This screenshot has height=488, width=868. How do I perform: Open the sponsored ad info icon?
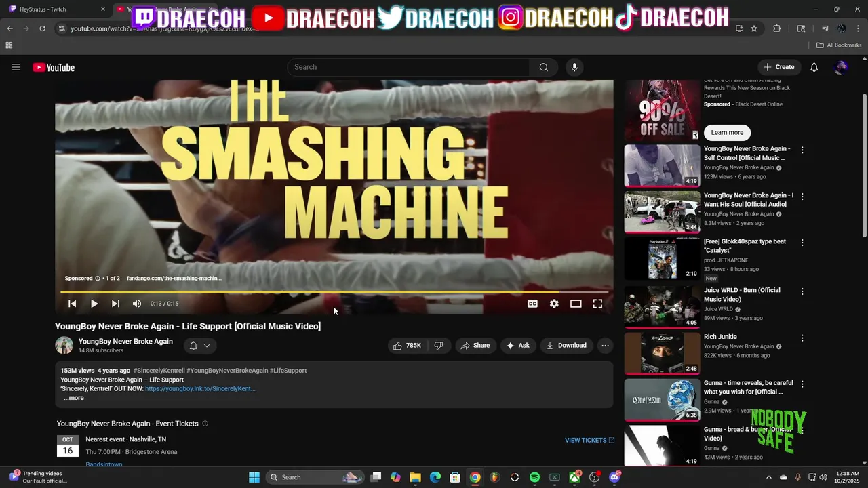point(98,278)
